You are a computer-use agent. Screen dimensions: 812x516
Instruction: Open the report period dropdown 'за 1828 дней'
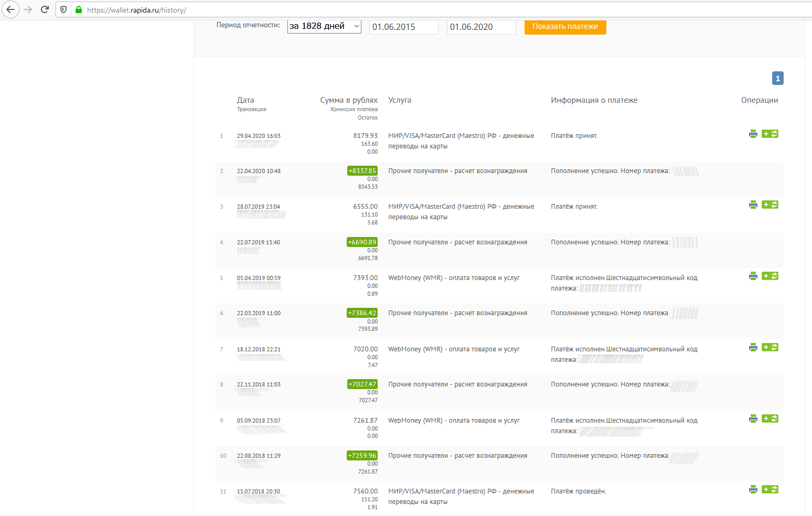coord(324,26)
